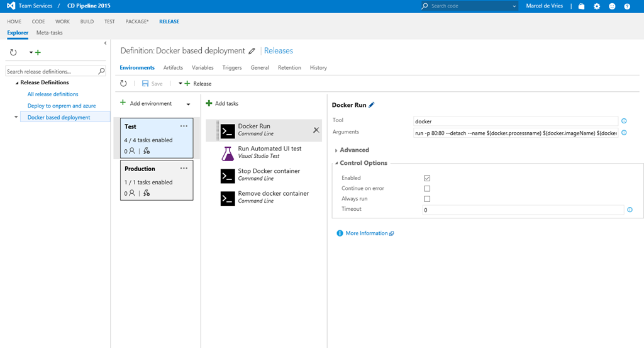This screenshot has width=644, height=348.
Task: Open the More Information link
Action: click(x=367, y=233)
